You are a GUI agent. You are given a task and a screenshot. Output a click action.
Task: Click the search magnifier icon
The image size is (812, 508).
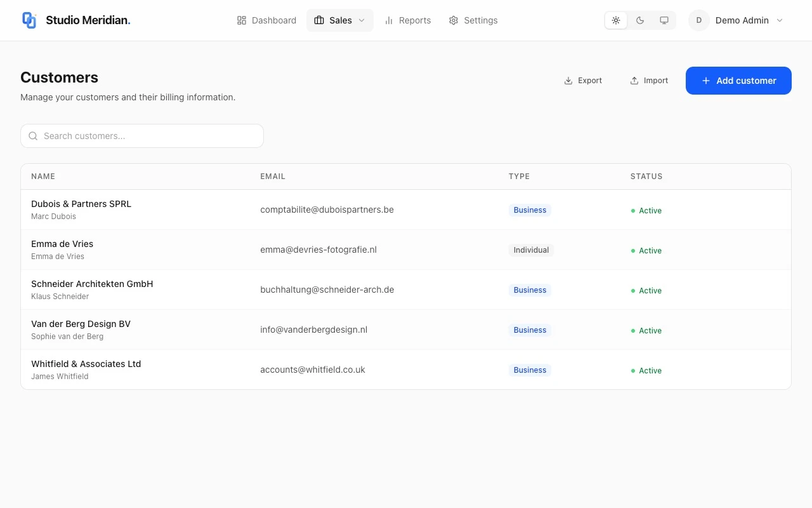tap(33, 136)
